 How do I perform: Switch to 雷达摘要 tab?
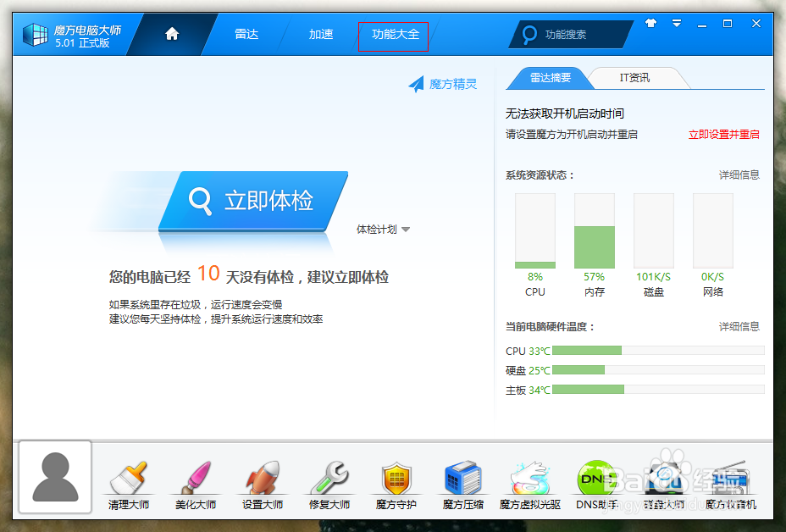[x=551, y=78]
